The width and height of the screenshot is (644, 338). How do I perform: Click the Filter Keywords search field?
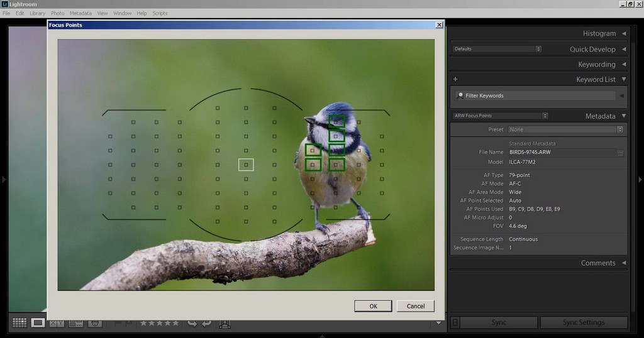[x=535, y=95]
